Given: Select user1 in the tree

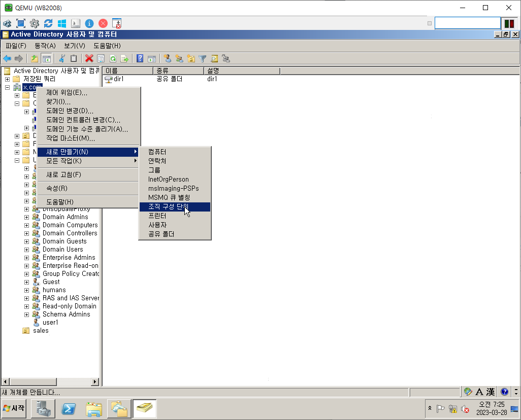Looking at the screenshot, I should click(x=50, y=323).
